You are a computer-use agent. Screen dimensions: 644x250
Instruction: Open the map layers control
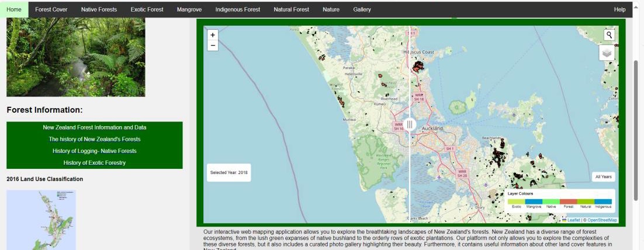(x=607, y=53)
